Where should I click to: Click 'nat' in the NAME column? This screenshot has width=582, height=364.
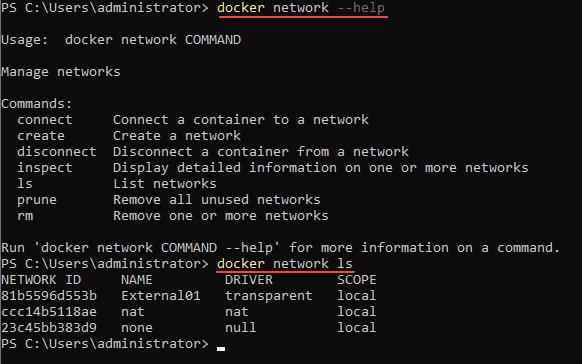tap(133, 312)
